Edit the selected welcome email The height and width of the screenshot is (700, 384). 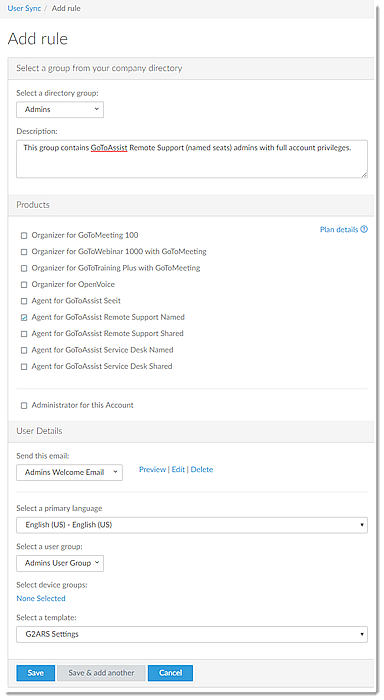[x=178, y=469]
